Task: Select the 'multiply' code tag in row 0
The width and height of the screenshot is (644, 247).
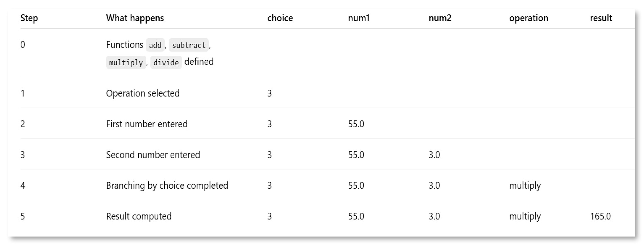Action: [126, 62]
